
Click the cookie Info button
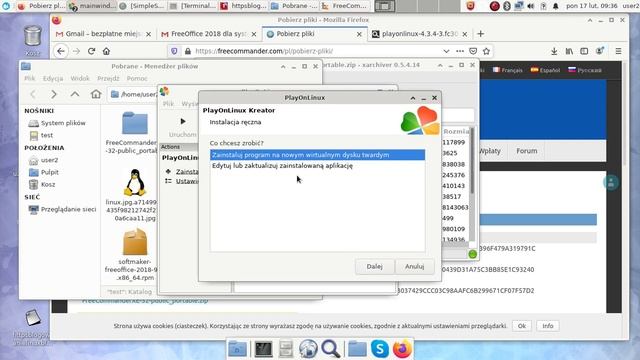(x=547, y=326)
